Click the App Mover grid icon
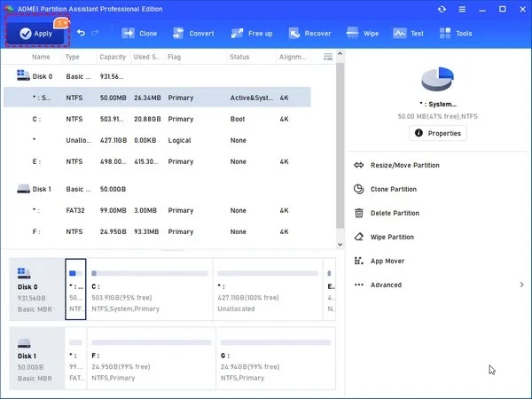Screen dimensions: 532x399 (x=358, y=261)
